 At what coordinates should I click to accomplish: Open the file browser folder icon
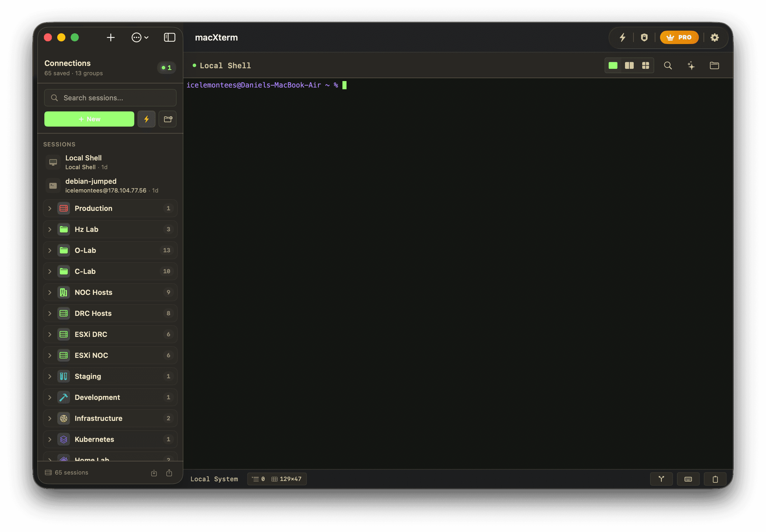714,65
